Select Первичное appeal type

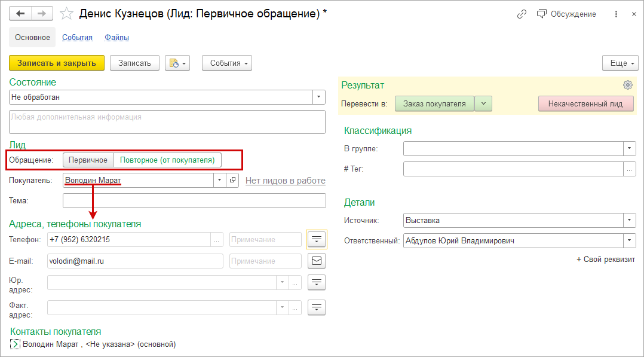[88, 160]
